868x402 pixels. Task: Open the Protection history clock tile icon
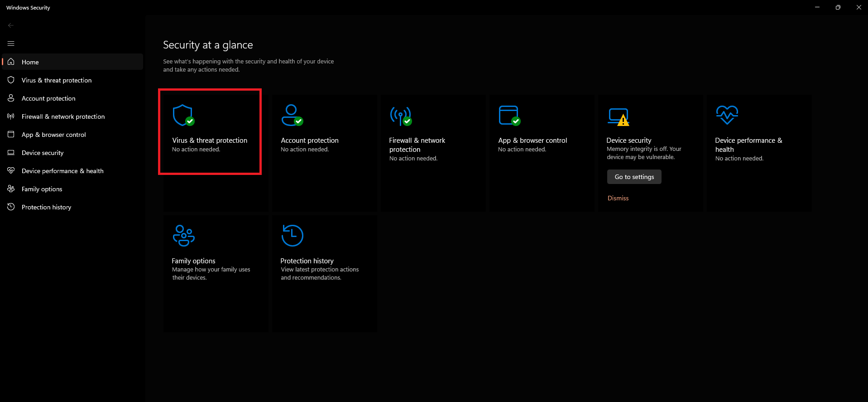click(292, 236)
